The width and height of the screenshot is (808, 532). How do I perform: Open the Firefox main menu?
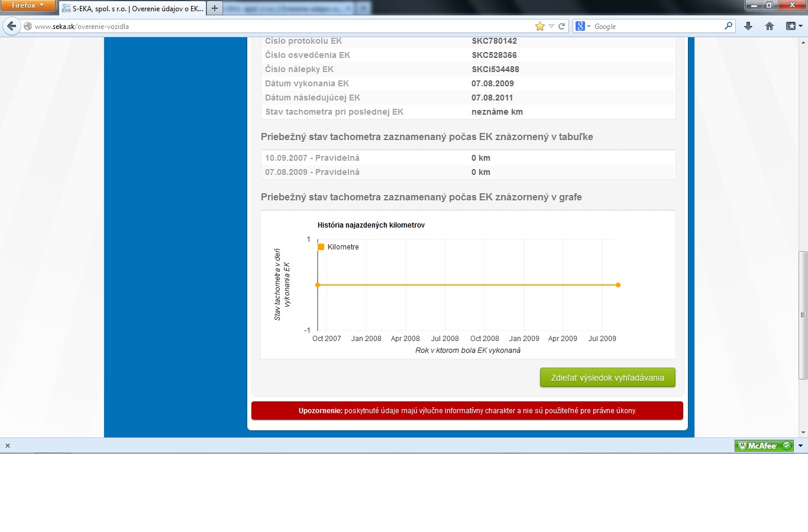[28, 5]
